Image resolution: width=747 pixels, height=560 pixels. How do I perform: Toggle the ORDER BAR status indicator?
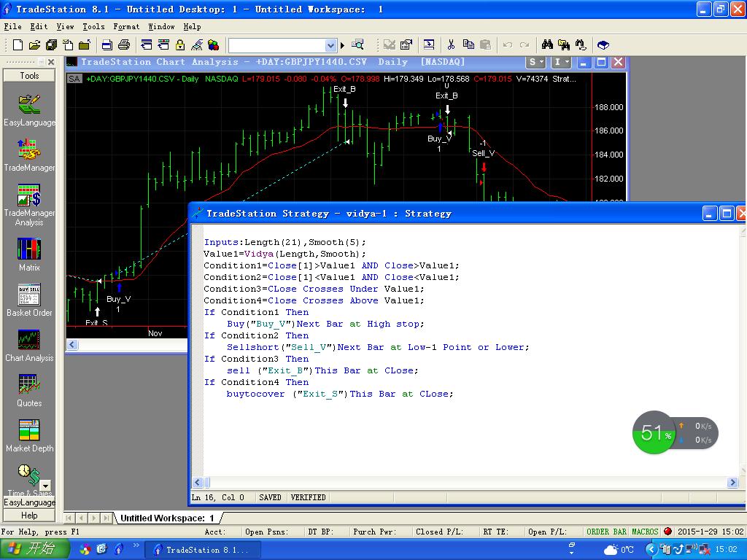[x=606, y=532]
